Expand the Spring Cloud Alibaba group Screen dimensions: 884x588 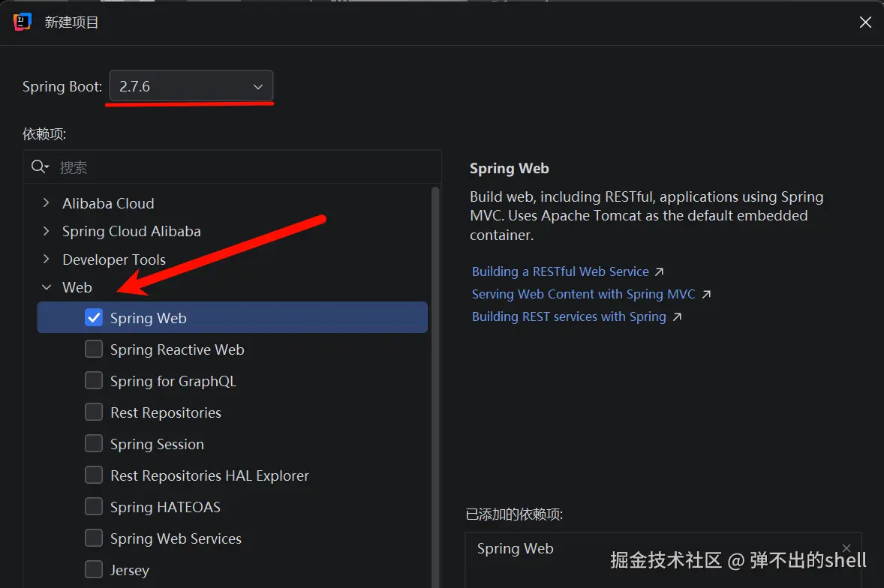click(x=47, y=231)
